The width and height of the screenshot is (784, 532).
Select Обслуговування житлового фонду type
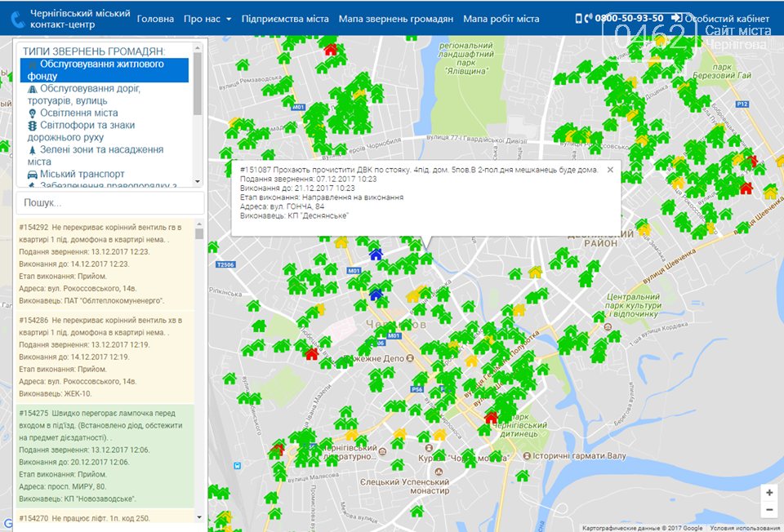tap(105, 70)
